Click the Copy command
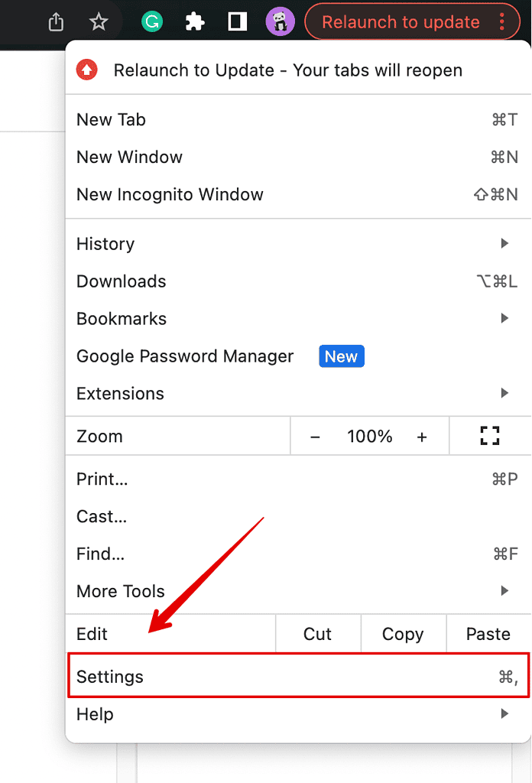The height and width of the screenshot is (783, 532). click(403, 634)
